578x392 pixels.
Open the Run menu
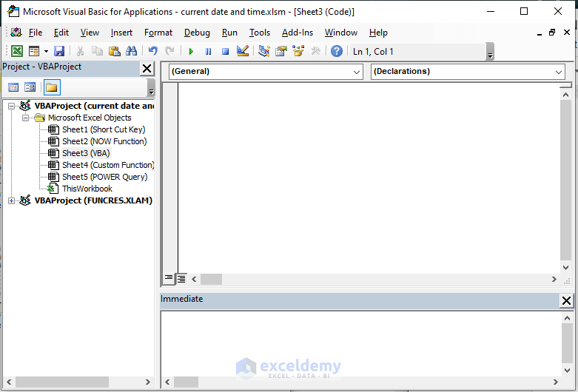pos(229,33)
